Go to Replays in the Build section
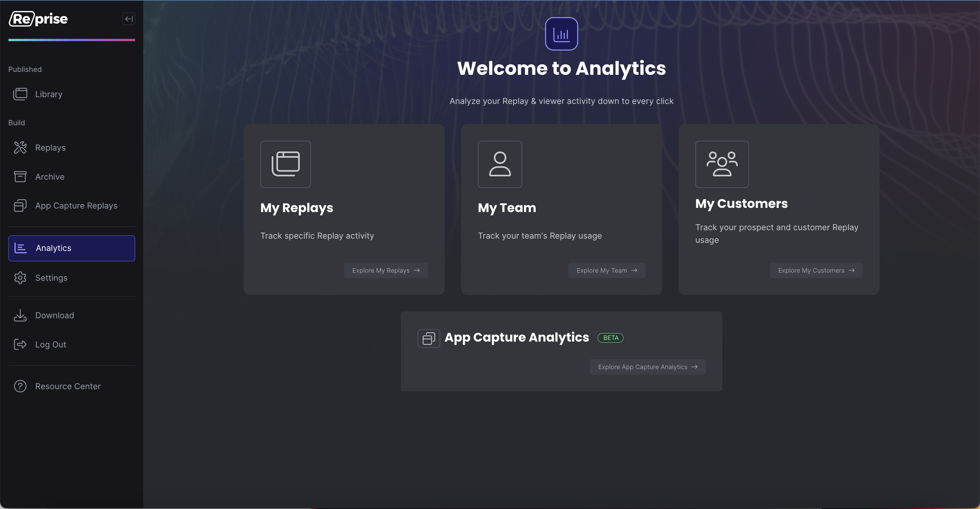Viewport: 980px width, 509px height. 72,148
